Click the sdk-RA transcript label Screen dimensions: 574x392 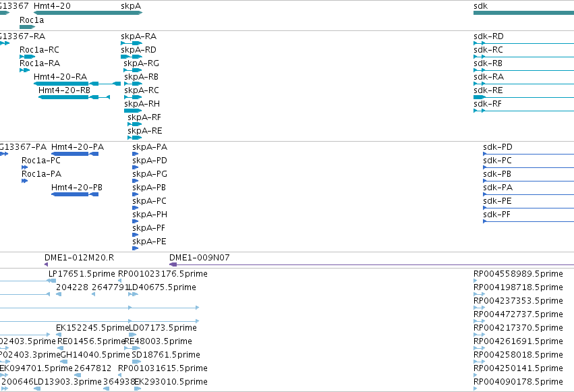[x=488, y=77]
